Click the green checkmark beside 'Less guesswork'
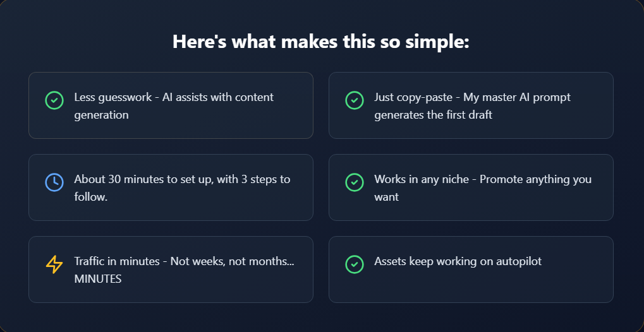Viewport: 644px width, 332px height. (x=54, y=100)
